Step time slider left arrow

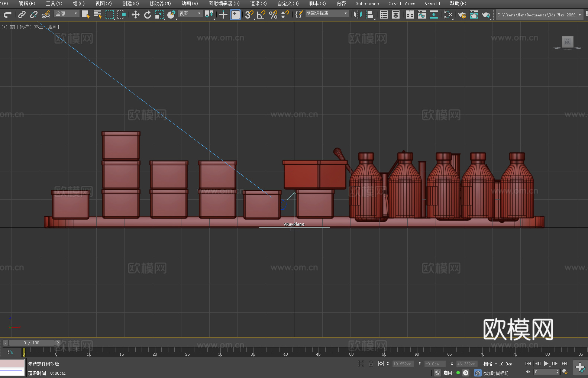coord(6,343)
